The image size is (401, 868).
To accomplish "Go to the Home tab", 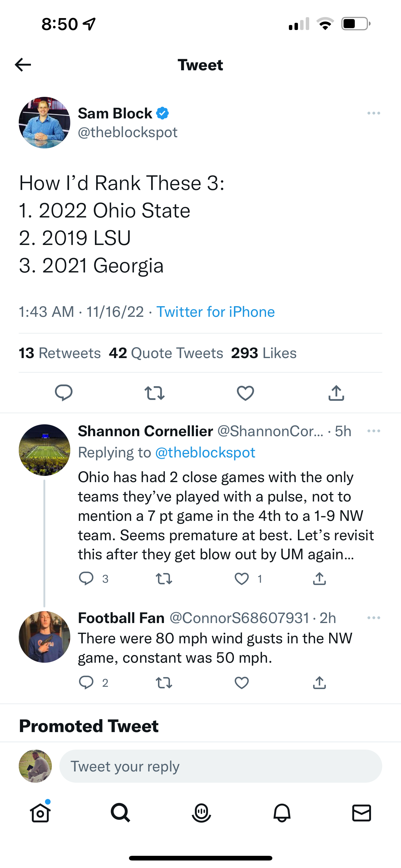I will click(x=40, y=813).
